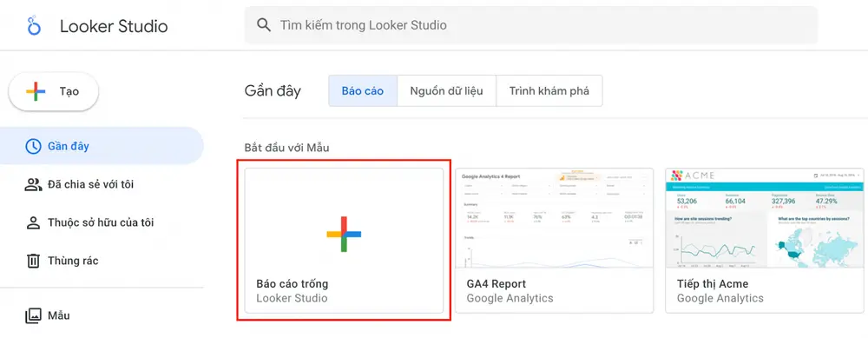Click the gallery icon beside Mẫu

33,315
